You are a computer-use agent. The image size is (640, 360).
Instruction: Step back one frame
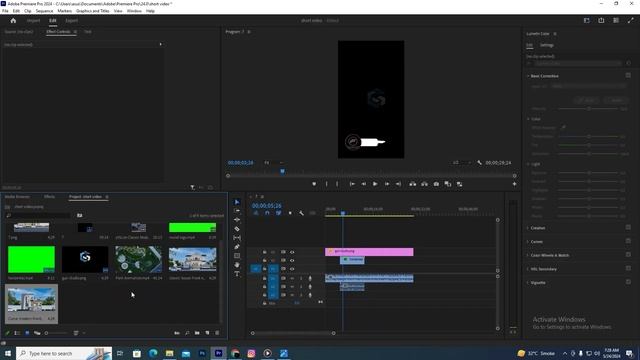point(363,184)
